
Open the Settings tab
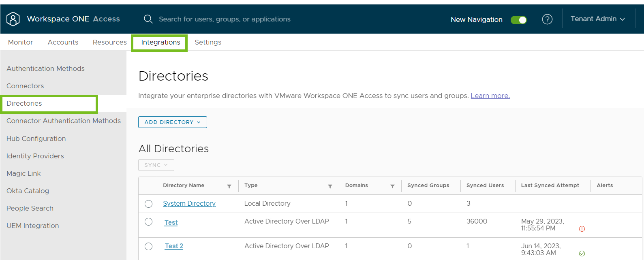(208, 42)
